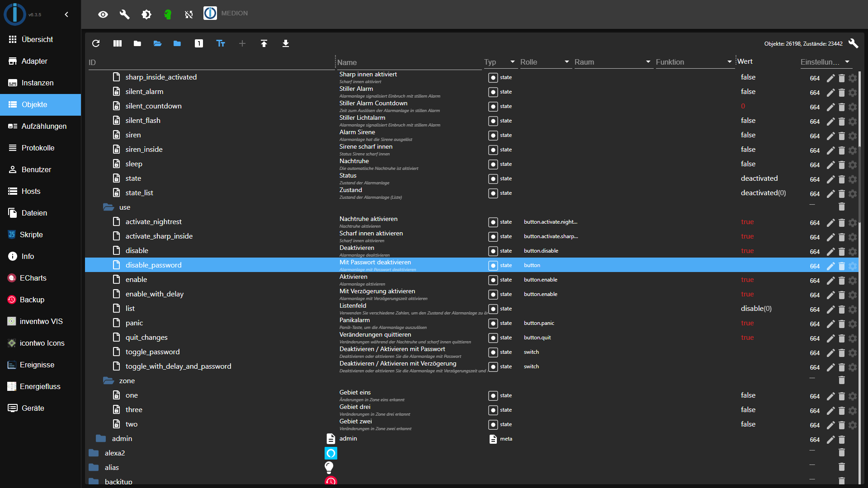The width and height of the screenshot is (868, 488).
Task: Expand the alexa2 folder
Action: click(94, 453)
